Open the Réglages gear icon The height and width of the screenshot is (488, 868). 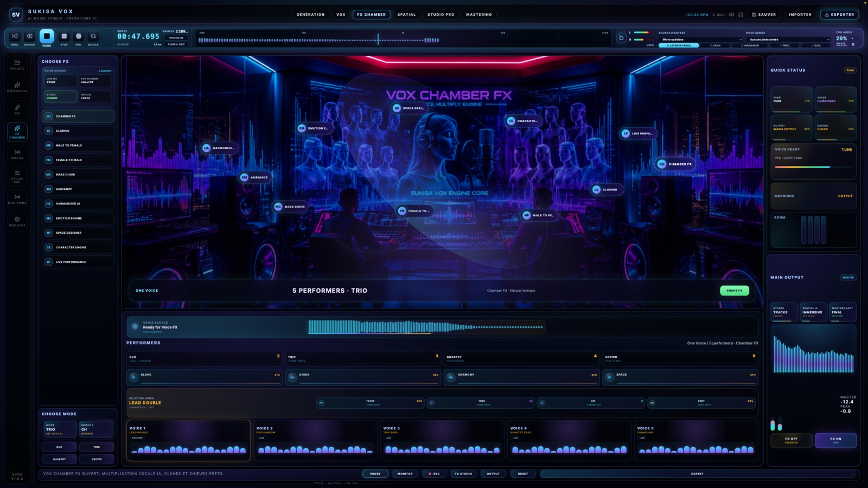point(17,221)
